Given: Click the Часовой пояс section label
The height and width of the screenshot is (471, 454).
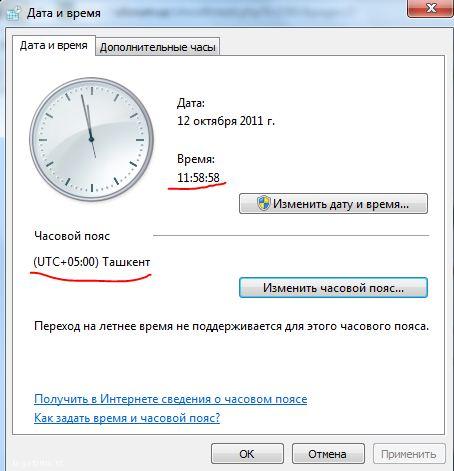Looking at the screenshot, I should pyautogui.click(x=72, y=236).
